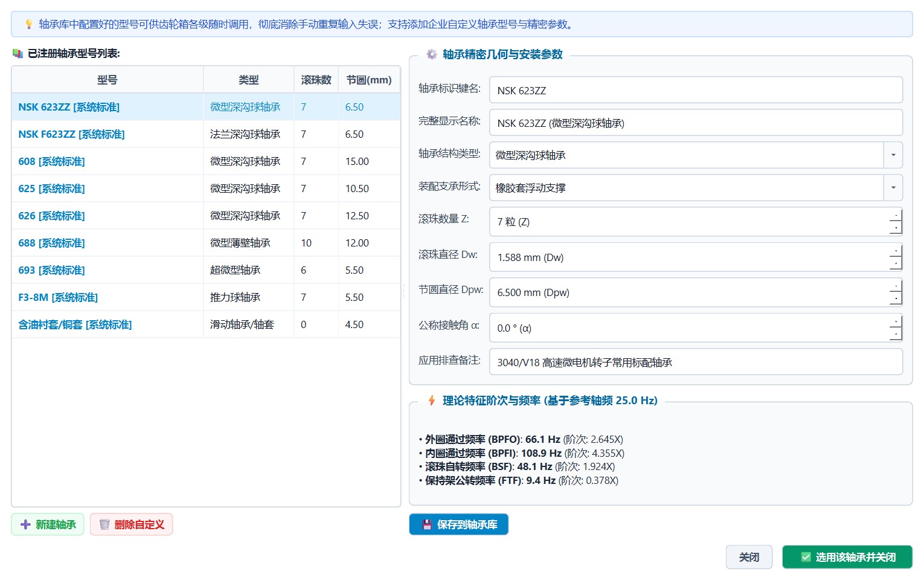Sort by the 滚珠数 column header

(316, 80)
